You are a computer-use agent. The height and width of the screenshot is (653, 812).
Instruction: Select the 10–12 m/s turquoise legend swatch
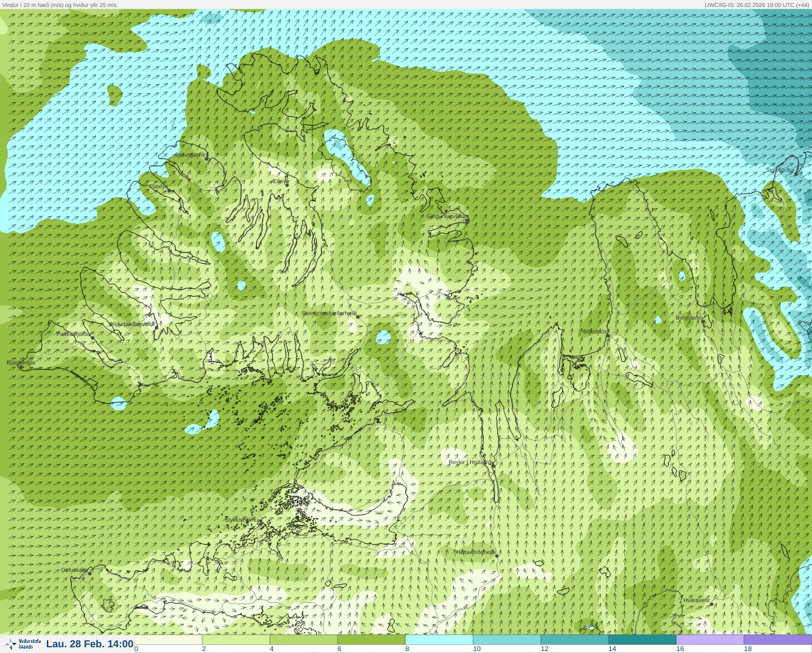pyautogui.click(x=507, y=640)
